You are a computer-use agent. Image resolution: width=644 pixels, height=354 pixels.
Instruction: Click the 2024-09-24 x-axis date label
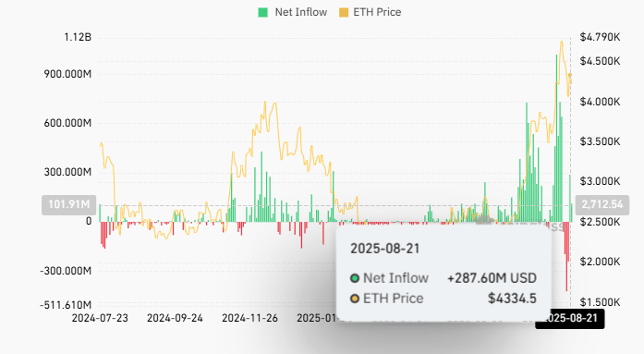point(175,318)
